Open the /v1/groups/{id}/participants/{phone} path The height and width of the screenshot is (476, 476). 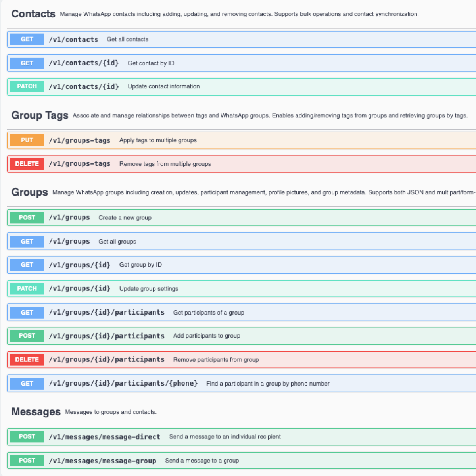click(123, 383)
